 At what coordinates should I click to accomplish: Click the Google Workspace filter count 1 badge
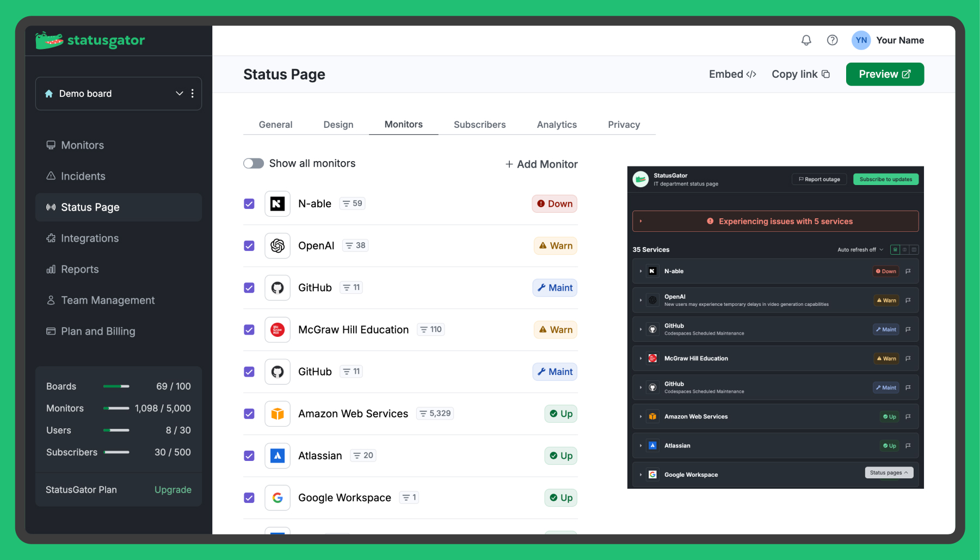pos(409,497)
